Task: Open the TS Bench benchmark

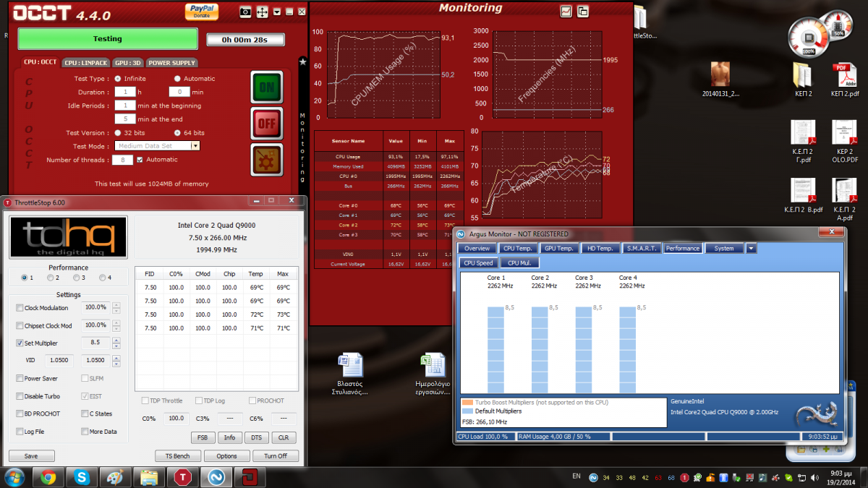Action: pos(177,456)
